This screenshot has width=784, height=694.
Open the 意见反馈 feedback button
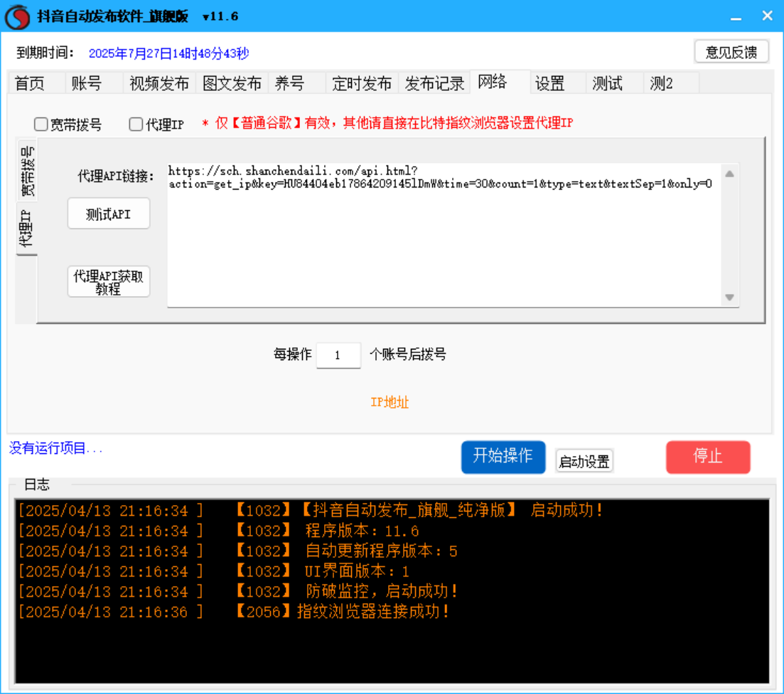click(731, 52)
